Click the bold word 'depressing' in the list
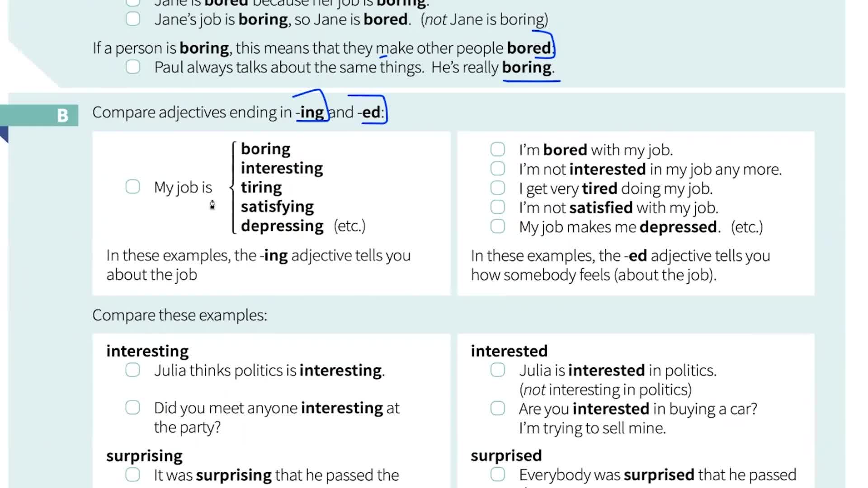 [282, 226]
